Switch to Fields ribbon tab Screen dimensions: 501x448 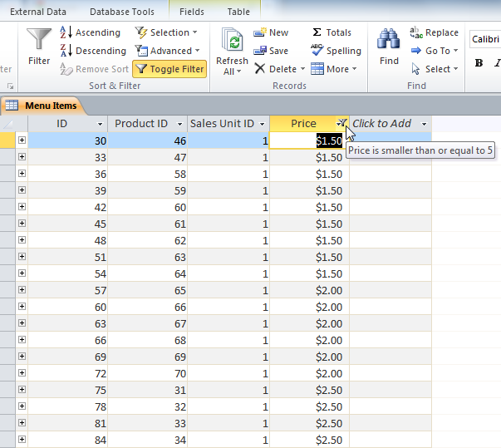click(192, 12)
